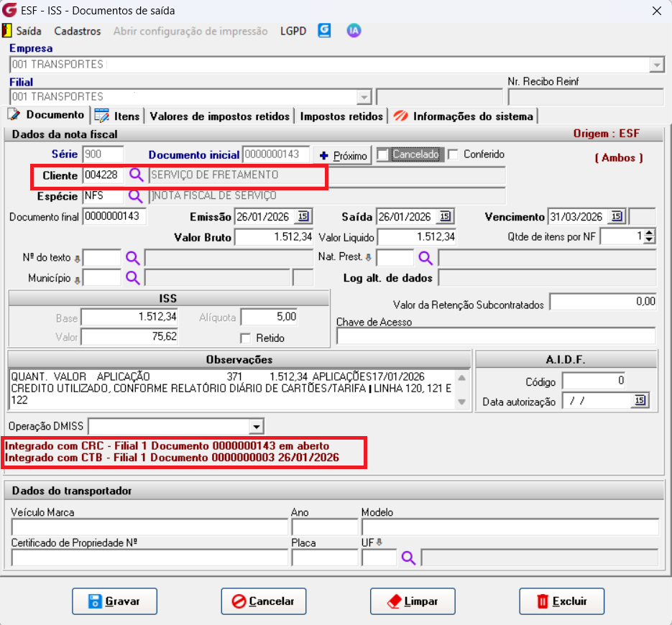Open Espécie lookup magnifier icon

[135, 196]
